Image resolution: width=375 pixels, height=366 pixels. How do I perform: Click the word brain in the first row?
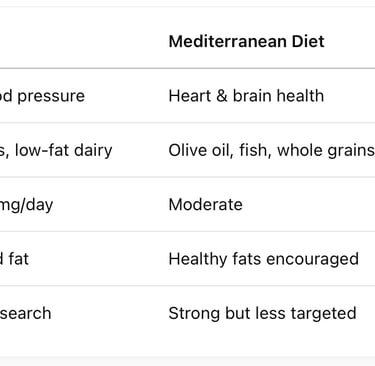[x=252, y=96]
